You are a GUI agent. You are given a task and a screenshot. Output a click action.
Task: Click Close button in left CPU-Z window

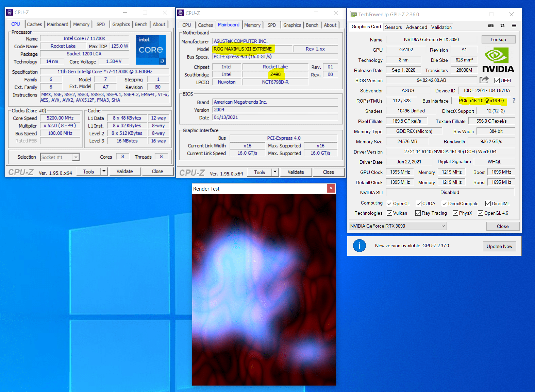click(x=157, y=171)
